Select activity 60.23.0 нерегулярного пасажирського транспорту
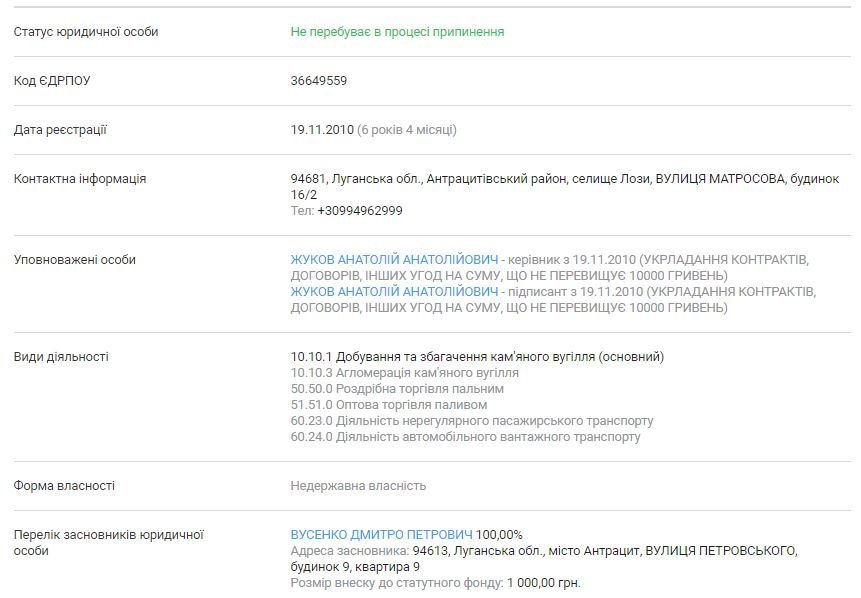This screenshot has height=598, width=861. (472, 421)
